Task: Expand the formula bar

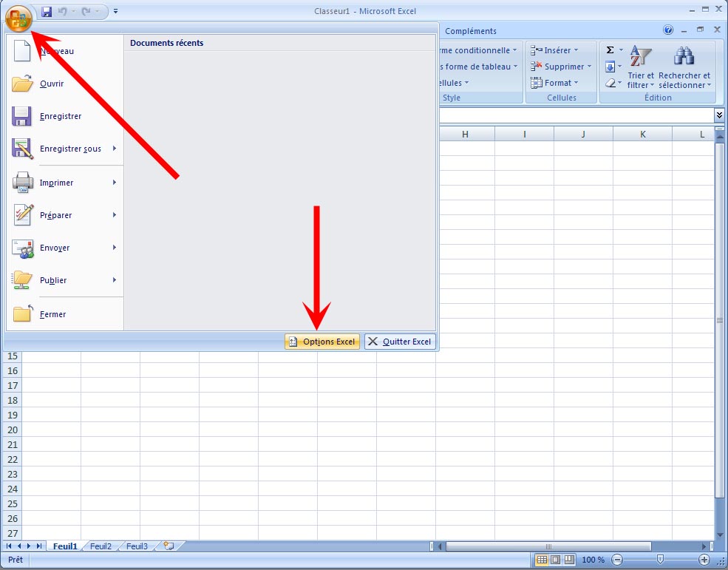Action: click(719, 115)
